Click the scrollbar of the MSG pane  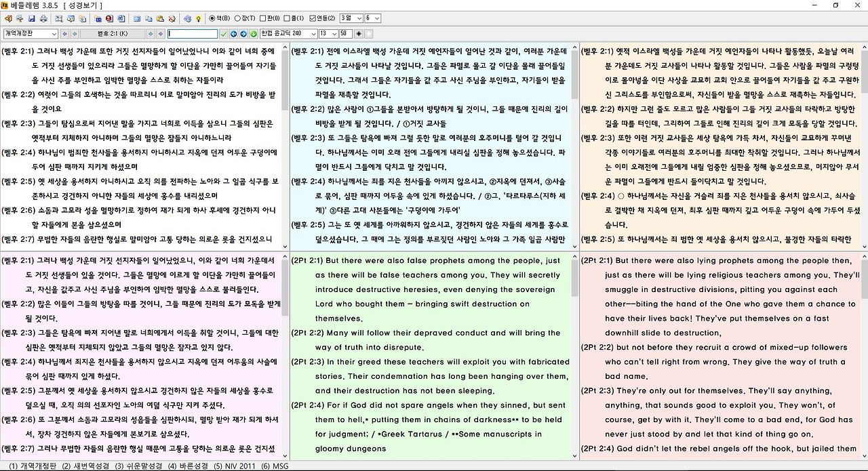(x=864, y=356)
